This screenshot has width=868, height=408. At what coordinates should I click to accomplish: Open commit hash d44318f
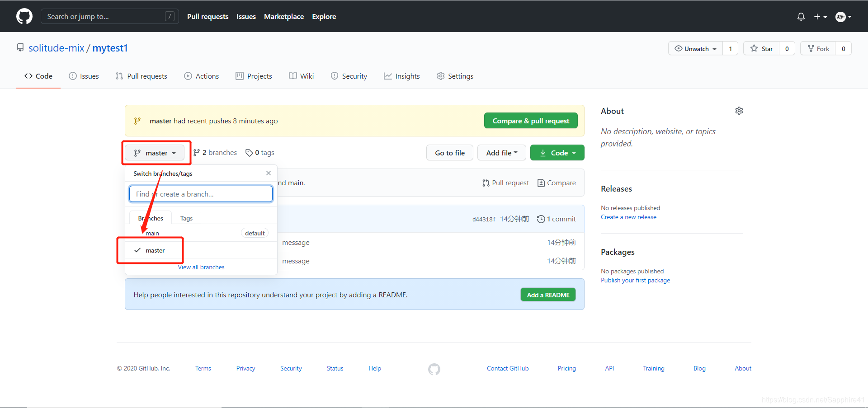click(484, 219)
